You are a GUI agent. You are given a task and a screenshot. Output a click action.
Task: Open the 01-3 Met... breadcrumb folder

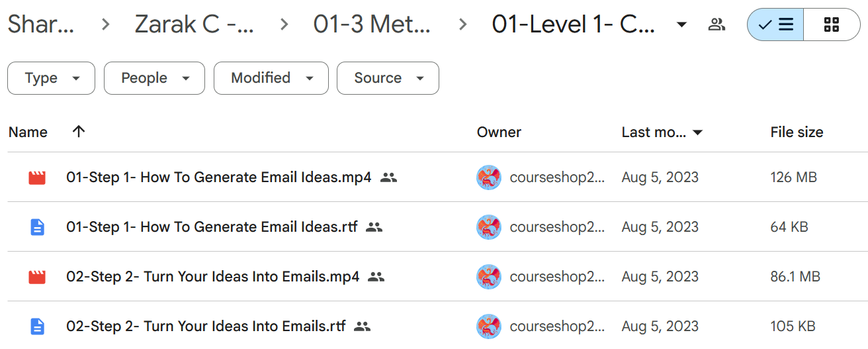click(372, 25)
